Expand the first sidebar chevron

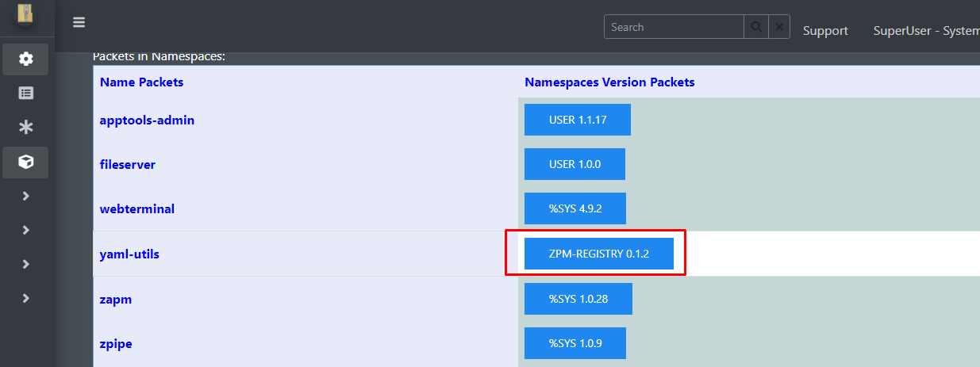coord(26,196)
